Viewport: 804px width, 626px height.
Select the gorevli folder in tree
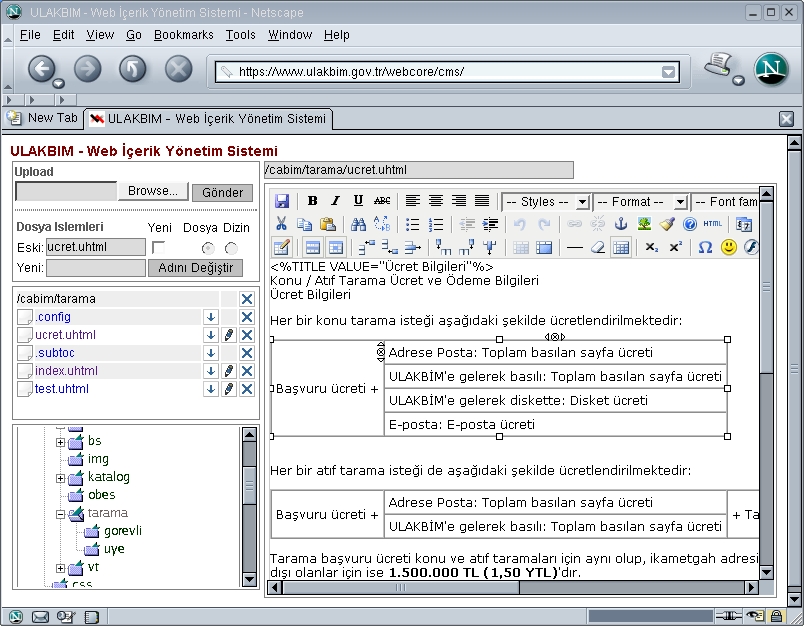(x=123, y=531)
